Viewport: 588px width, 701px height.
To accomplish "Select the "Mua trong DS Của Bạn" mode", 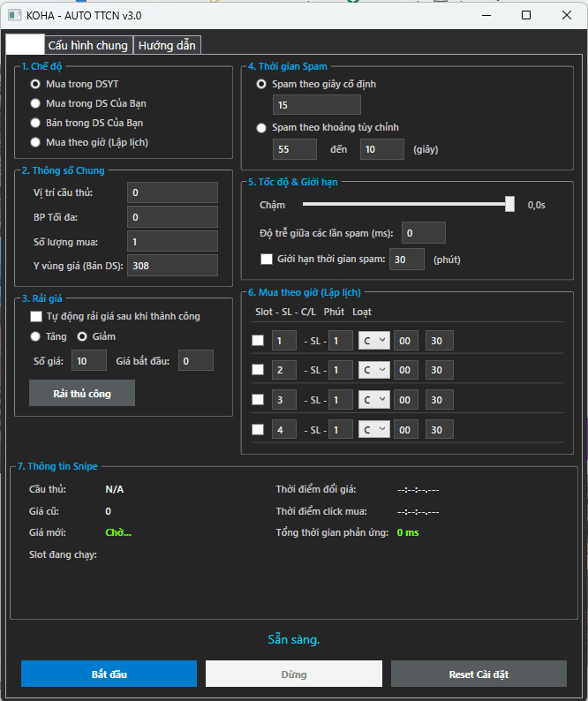I will point(35,103).
